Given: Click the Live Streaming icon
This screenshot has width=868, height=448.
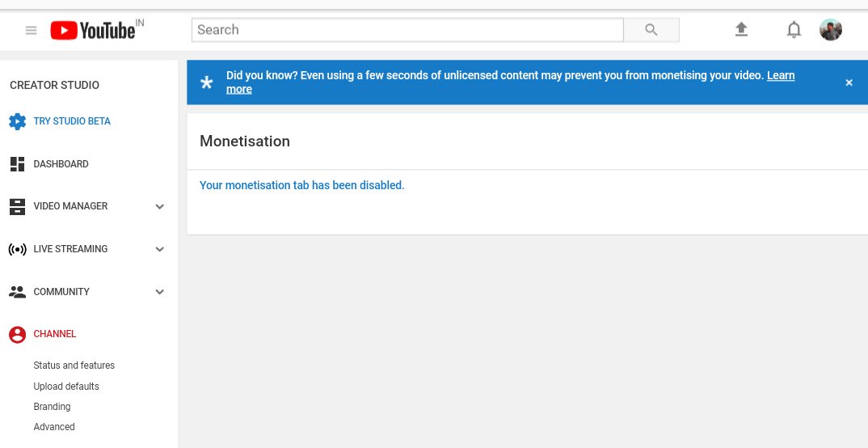Looking at the screenshot, I should click(17, 249).
